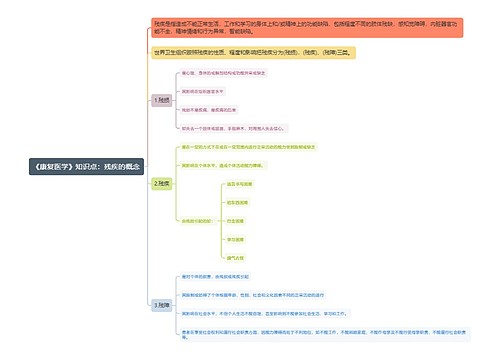Select 其影响在个体水平 green node

pos(223,165)
